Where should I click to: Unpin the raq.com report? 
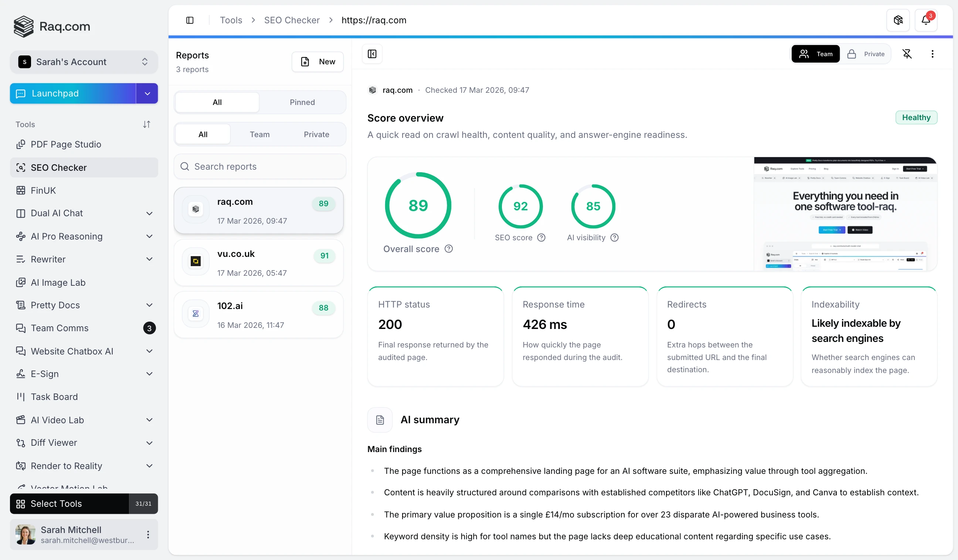click(908, 54)
